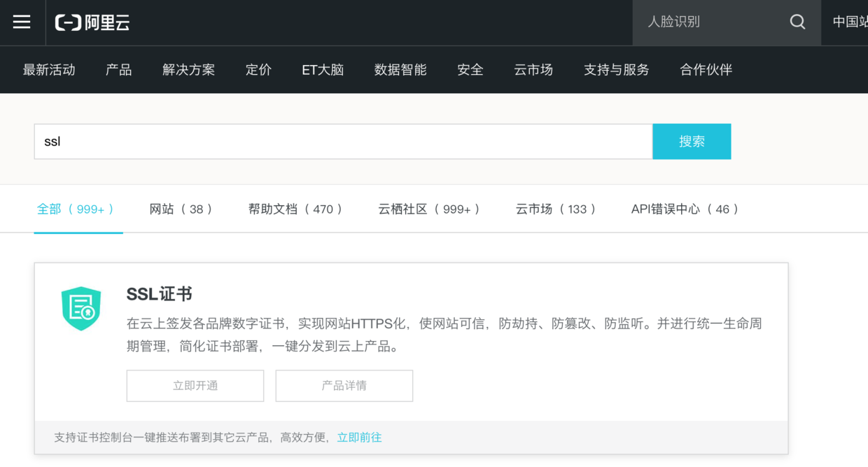
Task: Open the 产品 menu
Action: coord(119,70)
